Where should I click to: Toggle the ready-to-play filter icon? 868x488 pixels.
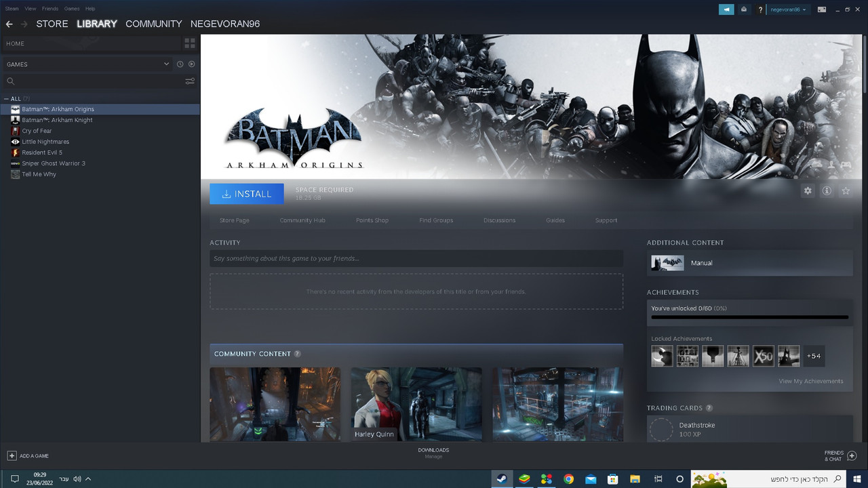point(192,64)
